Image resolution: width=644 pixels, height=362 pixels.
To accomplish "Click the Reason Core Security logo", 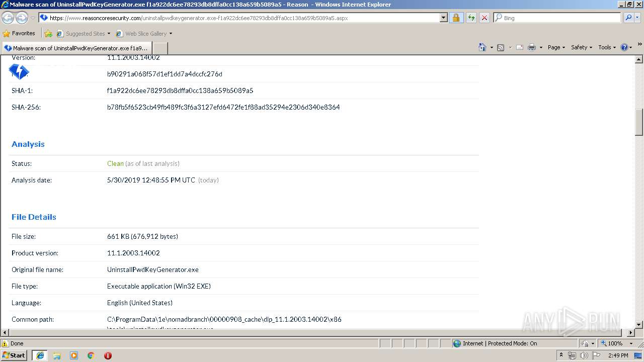I will [19, 72].
